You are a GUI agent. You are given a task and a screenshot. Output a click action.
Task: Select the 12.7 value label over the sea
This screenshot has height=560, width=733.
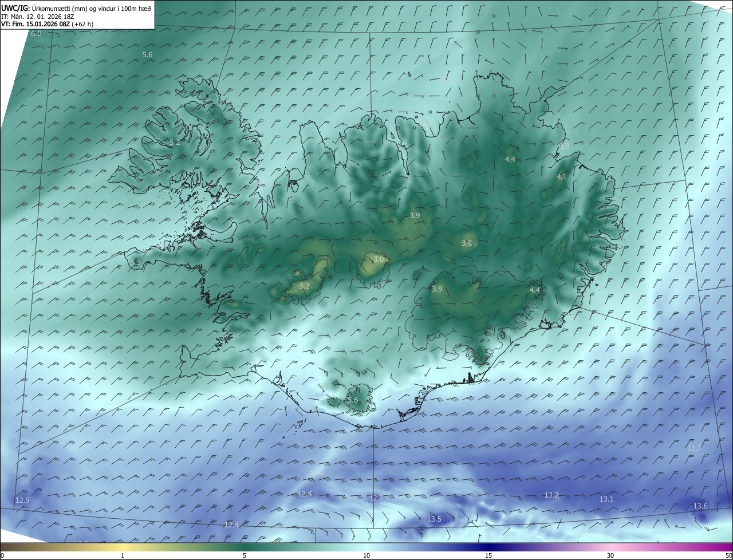376,498
